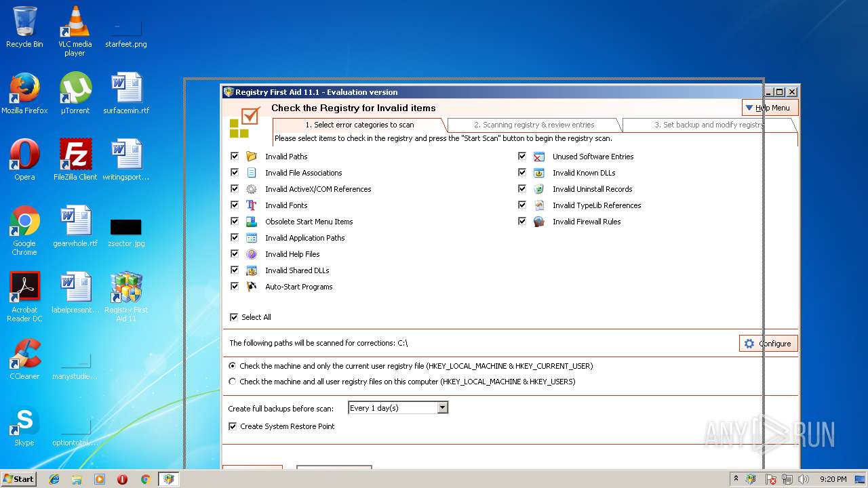Image resolution: width=868 pixels, height=488 pixels.
Task: Select the µTorrent desktop icon
Action: point(75,94)
